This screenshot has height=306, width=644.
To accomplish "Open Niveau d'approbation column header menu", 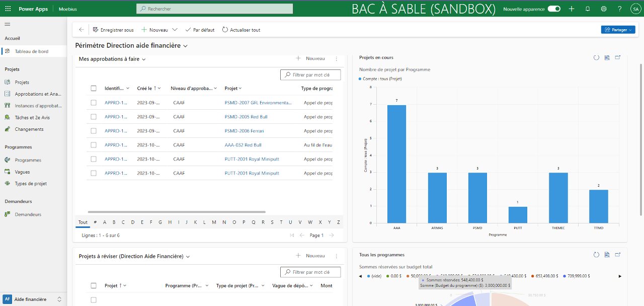I will point(194,88).
